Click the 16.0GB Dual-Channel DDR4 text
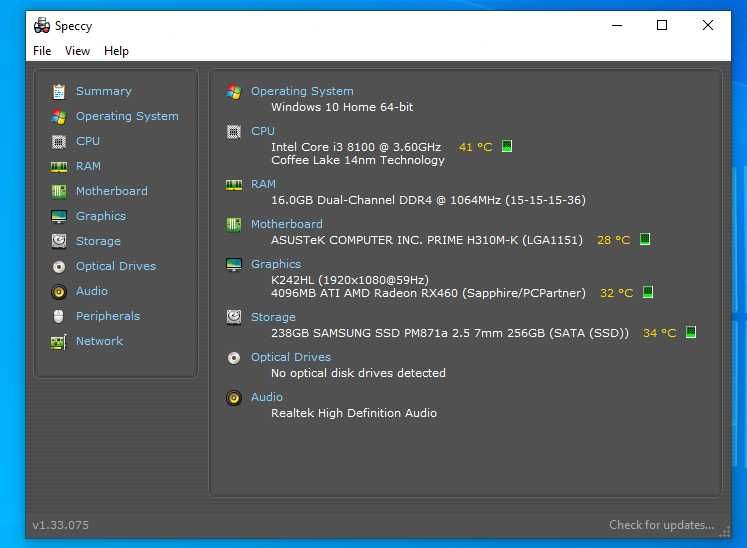 (x=428, y=200)
